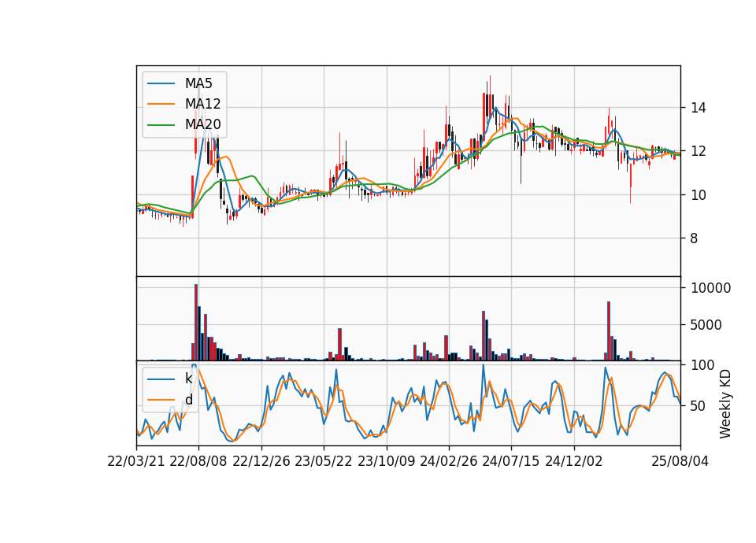756x543 pixels.
Task: Click the price axis value 8
Action: pos(694,238)
